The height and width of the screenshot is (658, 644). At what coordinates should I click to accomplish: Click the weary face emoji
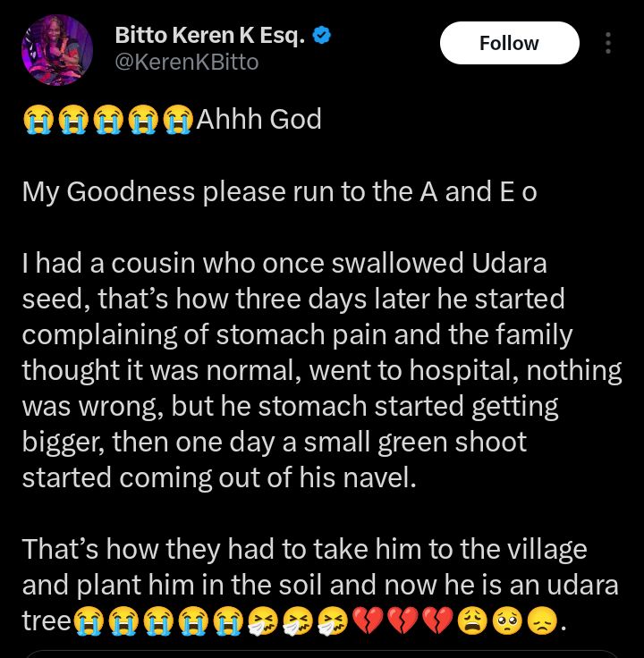(x=470, y=620)
